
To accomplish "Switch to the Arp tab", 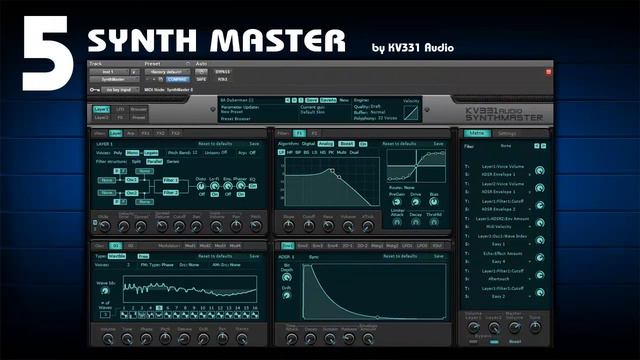I will coord(131,133).
